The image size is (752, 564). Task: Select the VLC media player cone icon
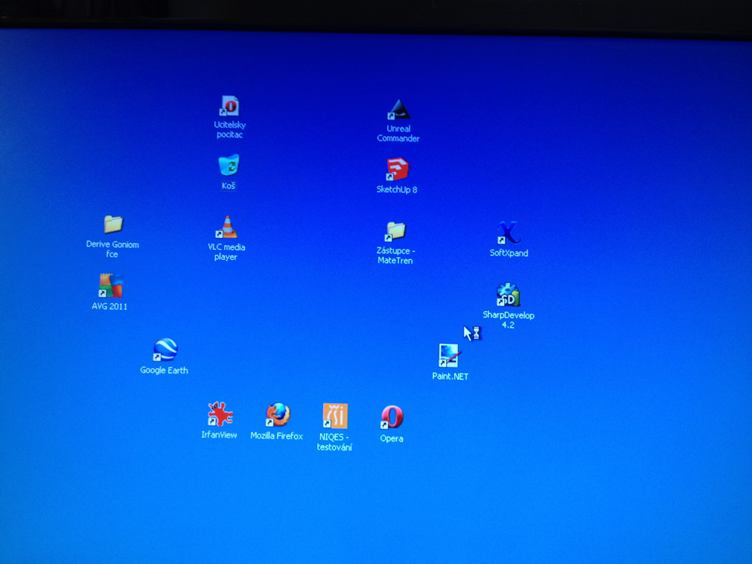pos(228,227)
